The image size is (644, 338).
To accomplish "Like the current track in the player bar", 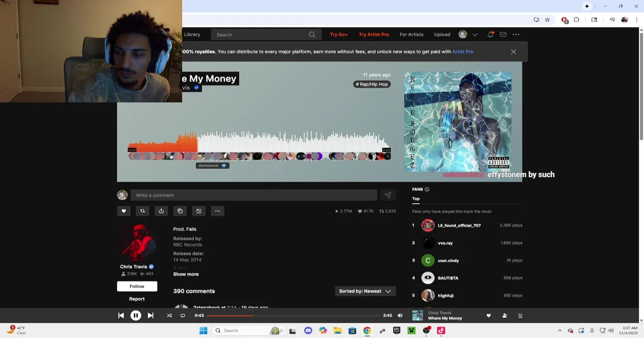I will click(489, 315).
